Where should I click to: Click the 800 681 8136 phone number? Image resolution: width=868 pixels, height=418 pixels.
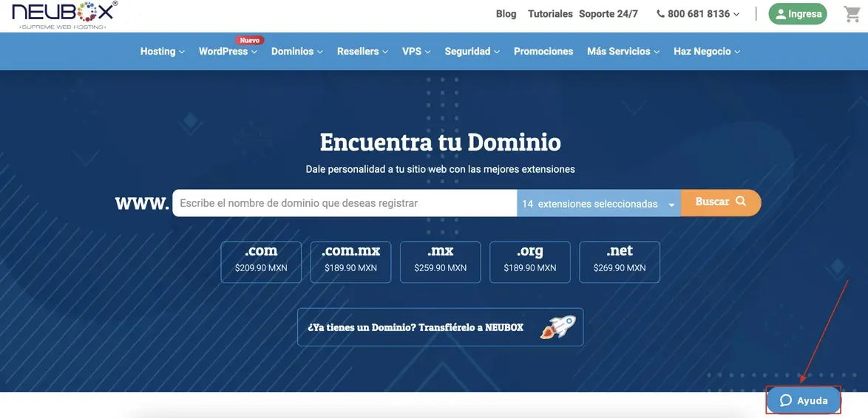pos(699,14)
